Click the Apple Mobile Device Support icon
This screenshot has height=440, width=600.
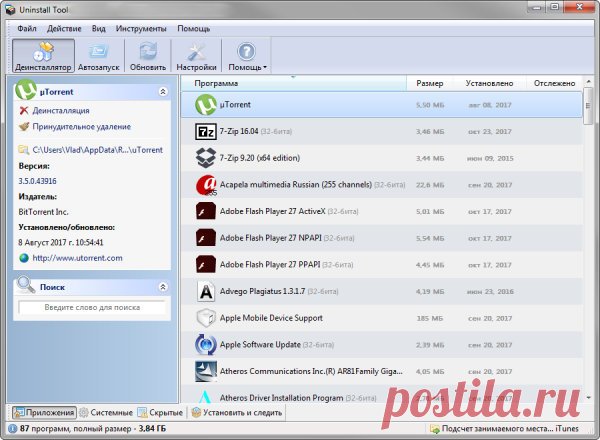click(206, 318)
